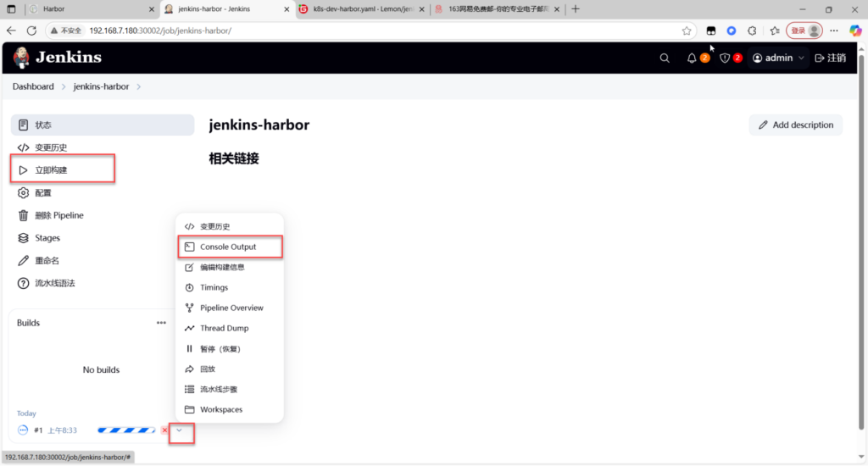The height and width of the screenshot is (466, 868).
Task: Select Console Output from build menu
Action: click(228, 247)
